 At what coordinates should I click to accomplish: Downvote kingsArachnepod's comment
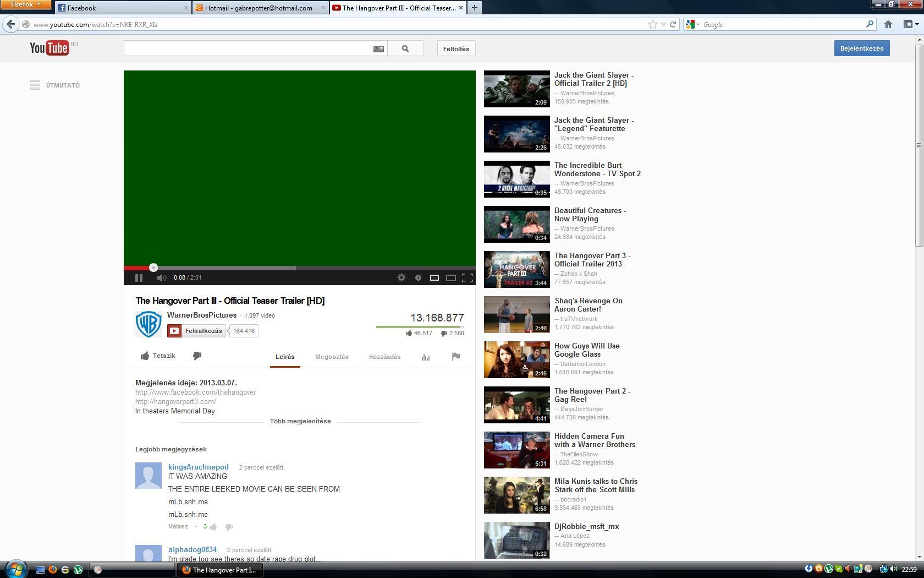(229, 527)
